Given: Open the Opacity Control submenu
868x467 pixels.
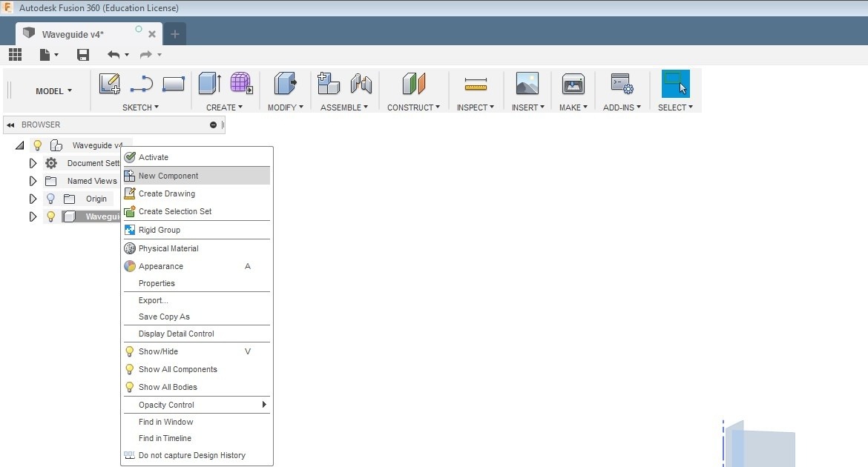Looking at the screenshot, I should pos(197,405).
